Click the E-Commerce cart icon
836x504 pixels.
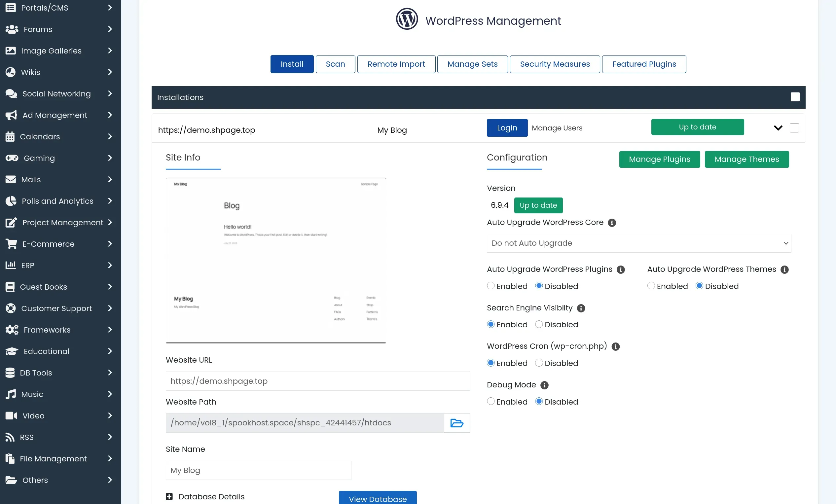[x=11, y=244]
